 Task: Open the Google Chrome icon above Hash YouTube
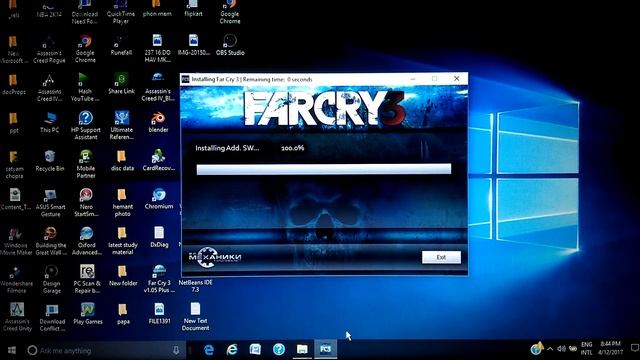[x=85, y=49]
